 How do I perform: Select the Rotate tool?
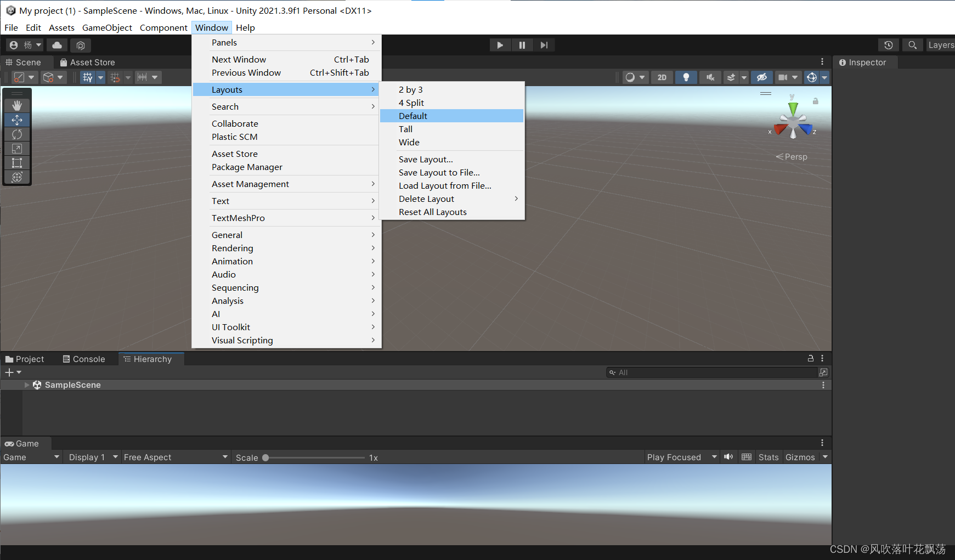[17, 134]
